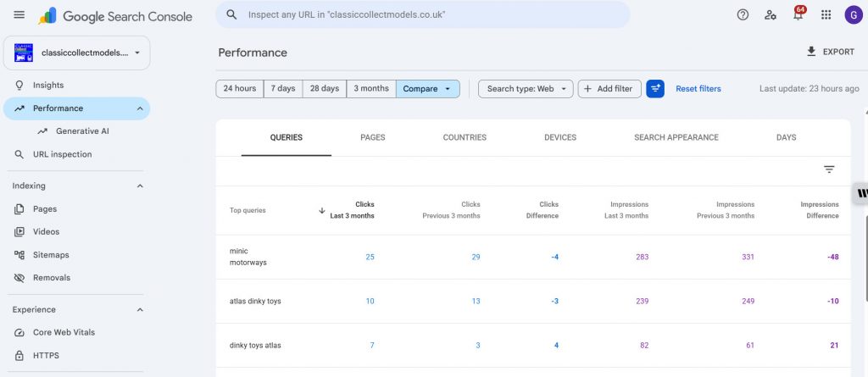
Task: Switch to the DAYS tab
Action: point(786,137)
